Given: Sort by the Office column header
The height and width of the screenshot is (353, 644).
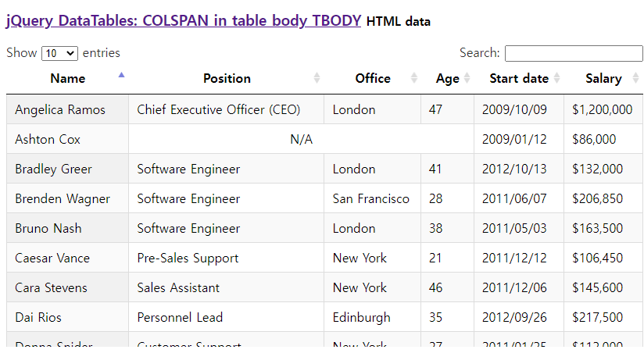Looking at the screenshot, I should tap(372, 78).
